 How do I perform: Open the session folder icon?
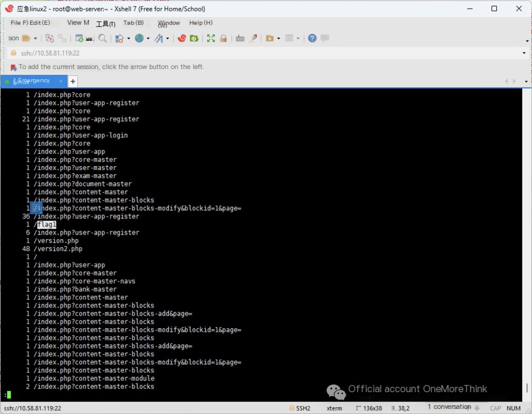click(26, 39)
